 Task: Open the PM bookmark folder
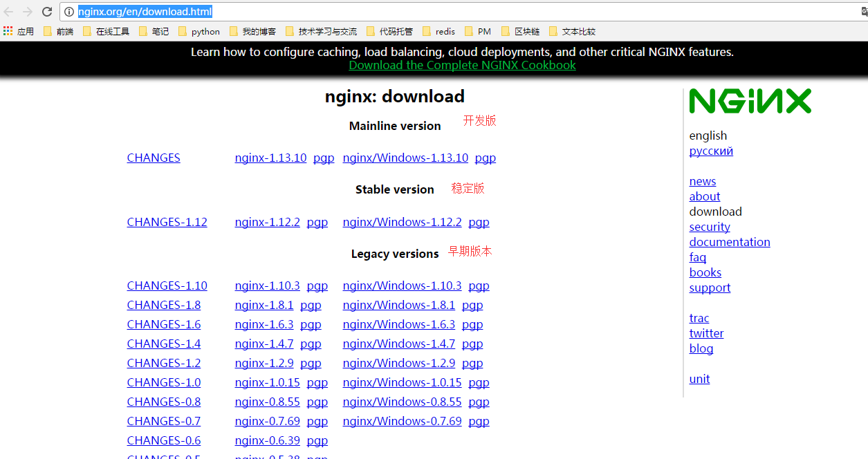click(x=478, y=31)
